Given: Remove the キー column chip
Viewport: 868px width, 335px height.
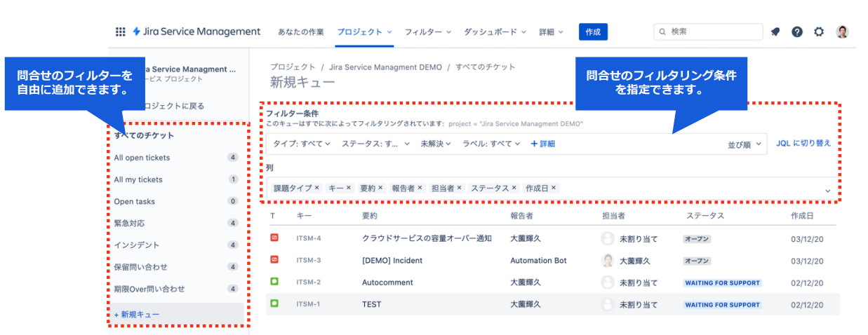Looking at the screenshot, I should coord(348,188).
